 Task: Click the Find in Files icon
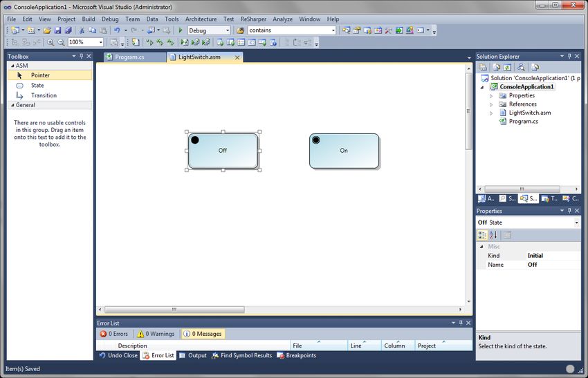tap(240, 30)
